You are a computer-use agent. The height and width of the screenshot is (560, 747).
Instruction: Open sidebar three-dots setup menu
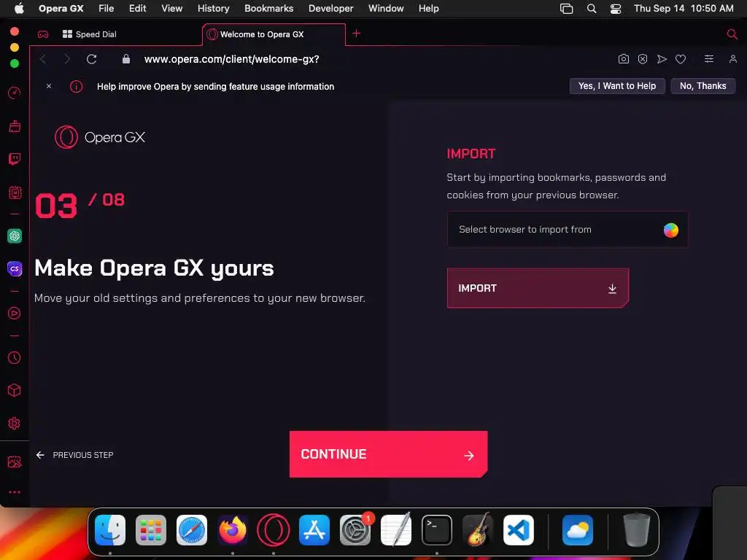tap(15, 492)
